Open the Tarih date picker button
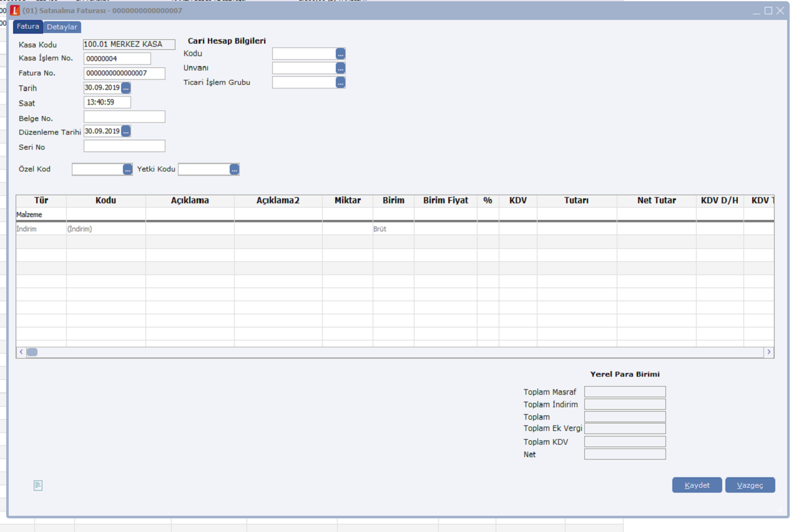The width and height of the screenshot is (799, 532). coord(126,88)
